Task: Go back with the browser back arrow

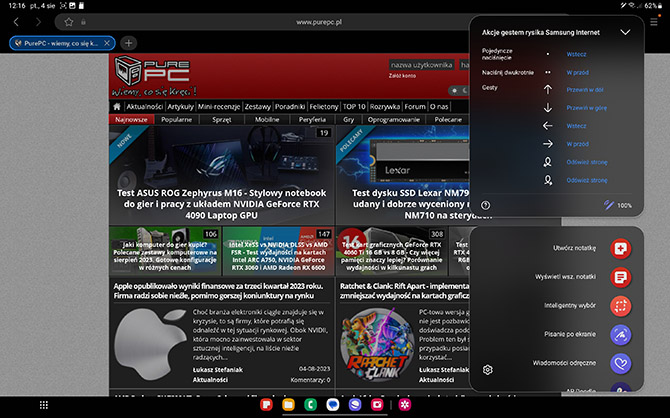Action: (16, 22)
